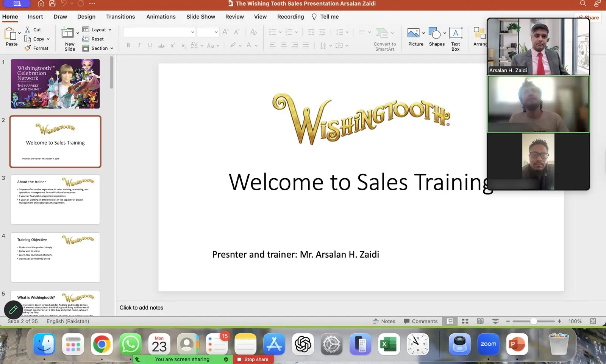Toggle Underline formatting
This screenshot has height=364, width=606.
[x=150, y=45]
